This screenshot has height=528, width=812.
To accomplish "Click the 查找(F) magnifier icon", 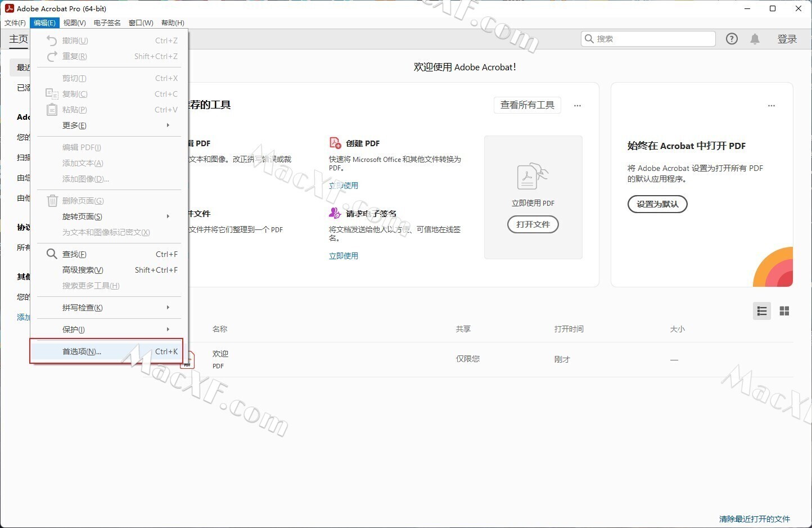I will [52, 254].
